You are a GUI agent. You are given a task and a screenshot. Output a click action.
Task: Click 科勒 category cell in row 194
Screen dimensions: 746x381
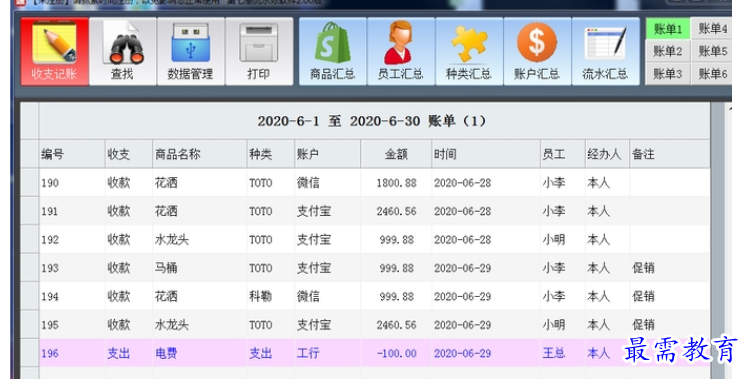(x=261, y=297)
